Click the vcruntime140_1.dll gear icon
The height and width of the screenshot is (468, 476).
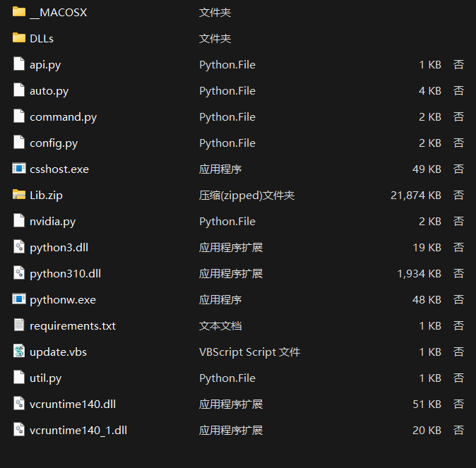[x=19, y=429]
